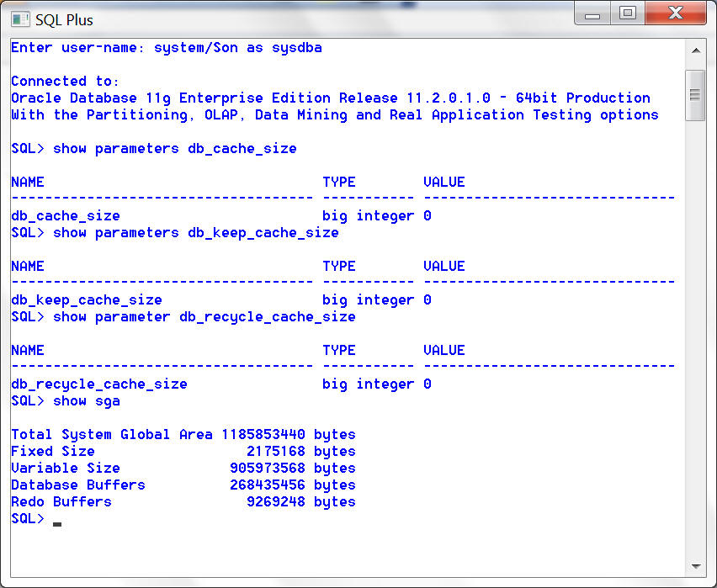Click the 'show parameters db_cache_size' command
The width and height of the screenshot is (717, 588).
click(x=175, y=149)
